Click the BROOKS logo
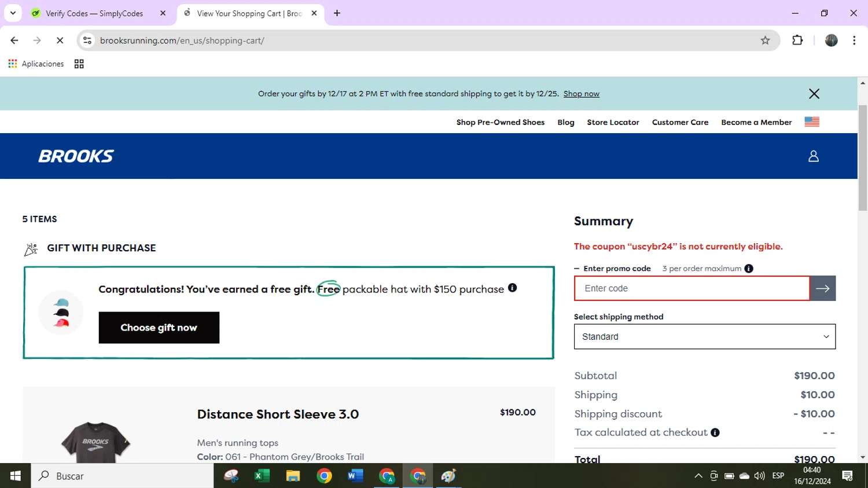 pyautogui.click(x=76, y=156)
